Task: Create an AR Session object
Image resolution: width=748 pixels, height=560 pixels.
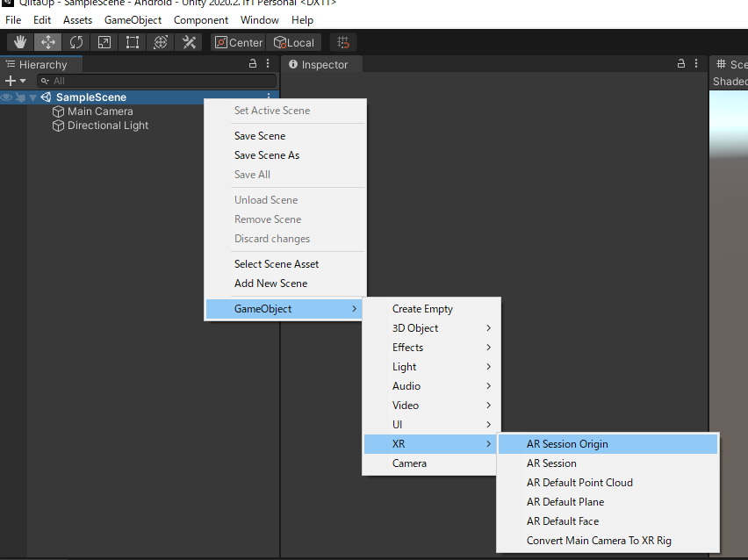Action: [608, 463]
